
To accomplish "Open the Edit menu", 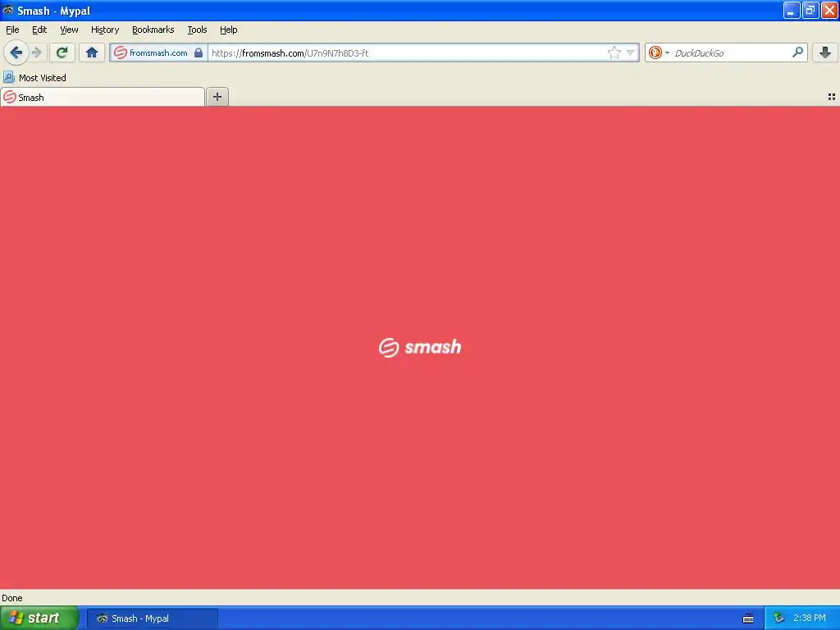I will 39,30.
